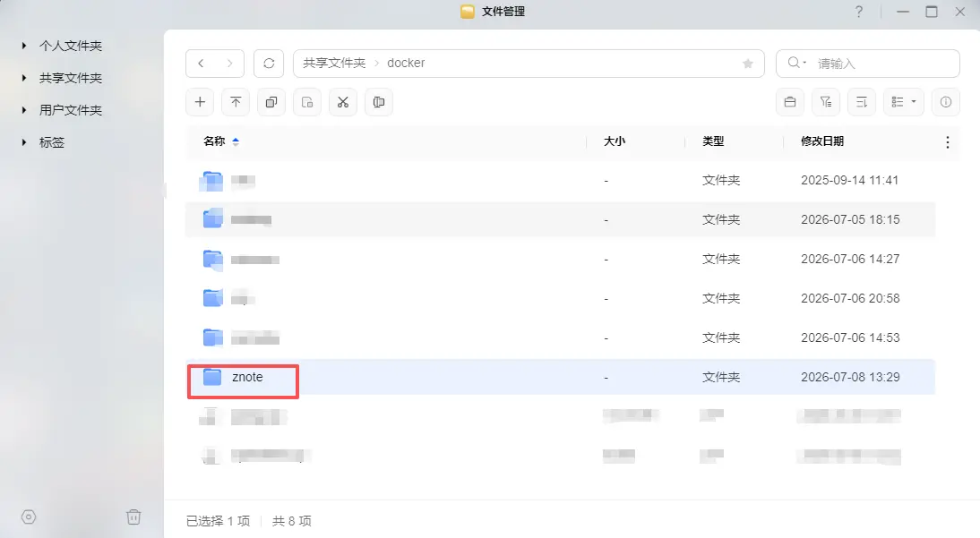
Task: Select the row dated 2025-09-14 11:41
Action: pos(560,181)
